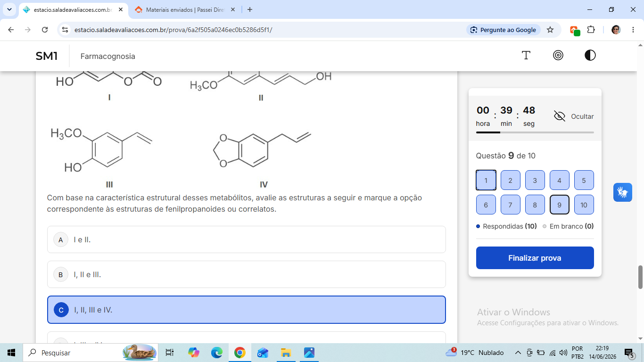Switch to Materiais enviados Passei Direto tab
This screenshot has width=644, height=362.
click(x=186, y=9)
